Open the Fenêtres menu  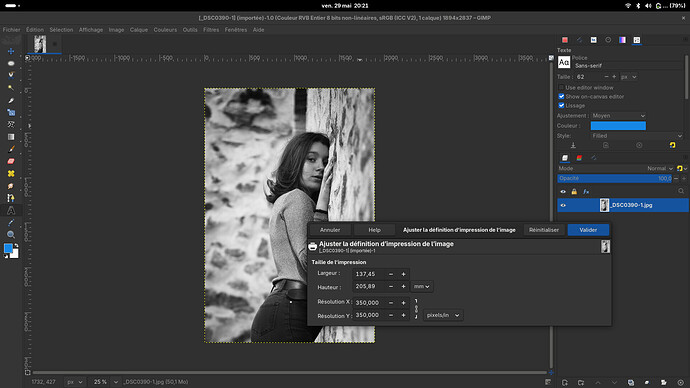click(236, 30)
